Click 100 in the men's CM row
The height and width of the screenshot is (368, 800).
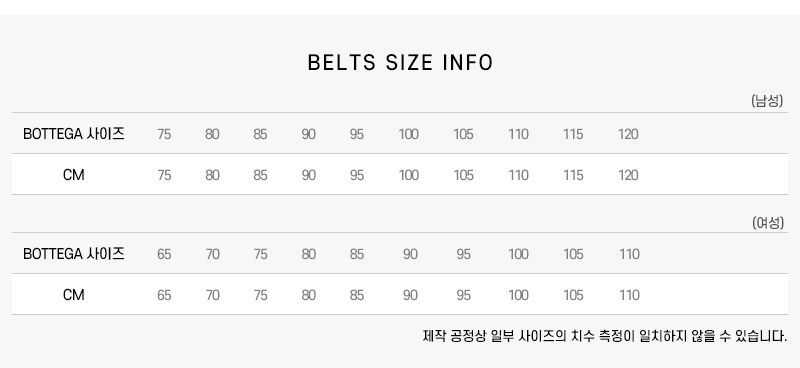click(x=409, y=175)
